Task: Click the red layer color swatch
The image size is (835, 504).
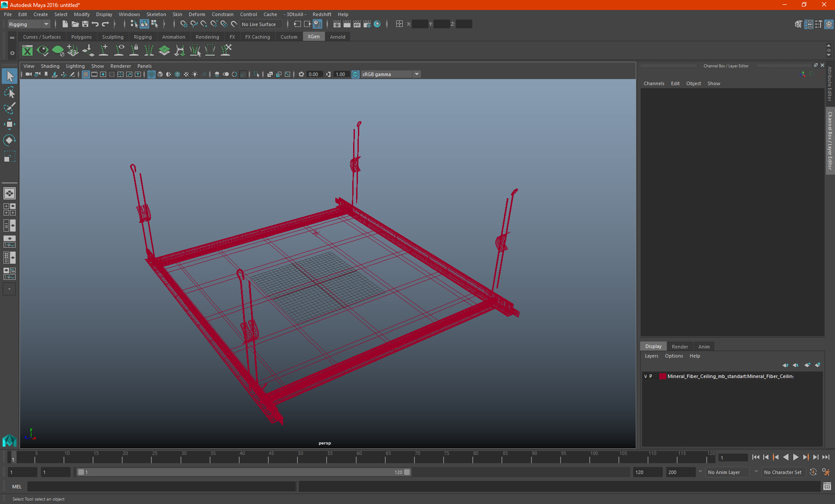Action: point(662,376)
